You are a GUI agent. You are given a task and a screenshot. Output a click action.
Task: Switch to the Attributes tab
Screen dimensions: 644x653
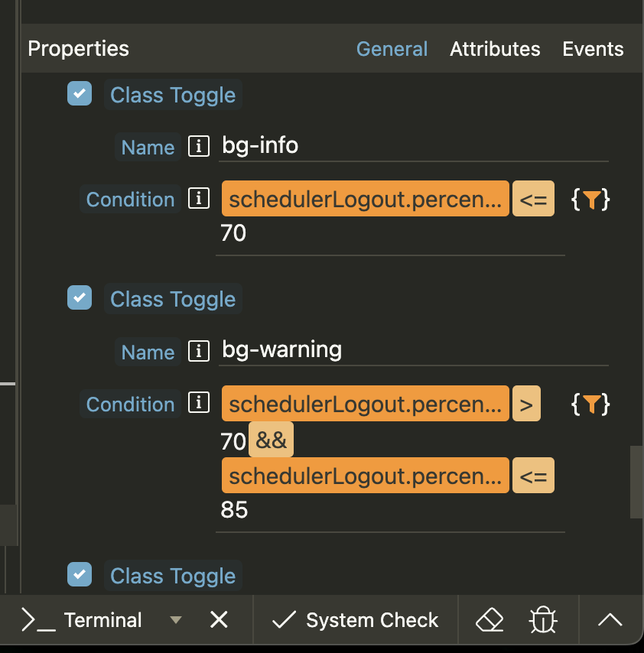(495, 49)
